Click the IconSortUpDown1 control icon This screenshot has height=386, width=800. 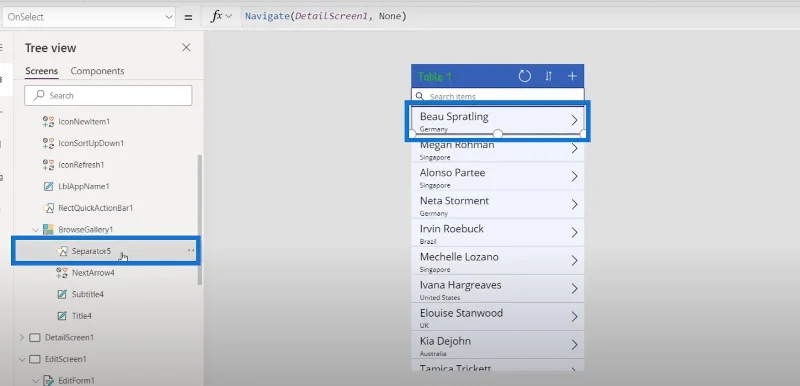pos(48,143)
